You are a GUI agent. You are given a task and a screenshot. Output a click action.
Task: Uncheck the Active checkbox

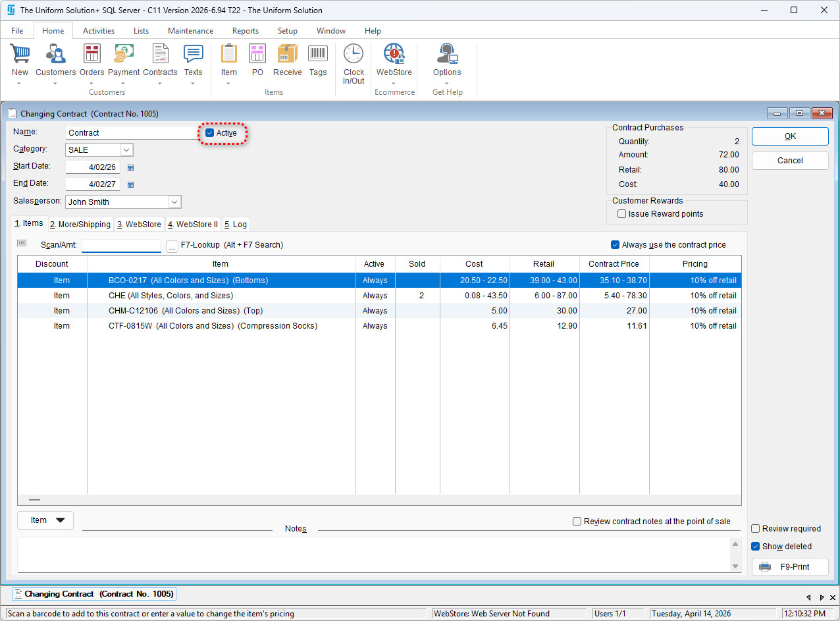210,133
